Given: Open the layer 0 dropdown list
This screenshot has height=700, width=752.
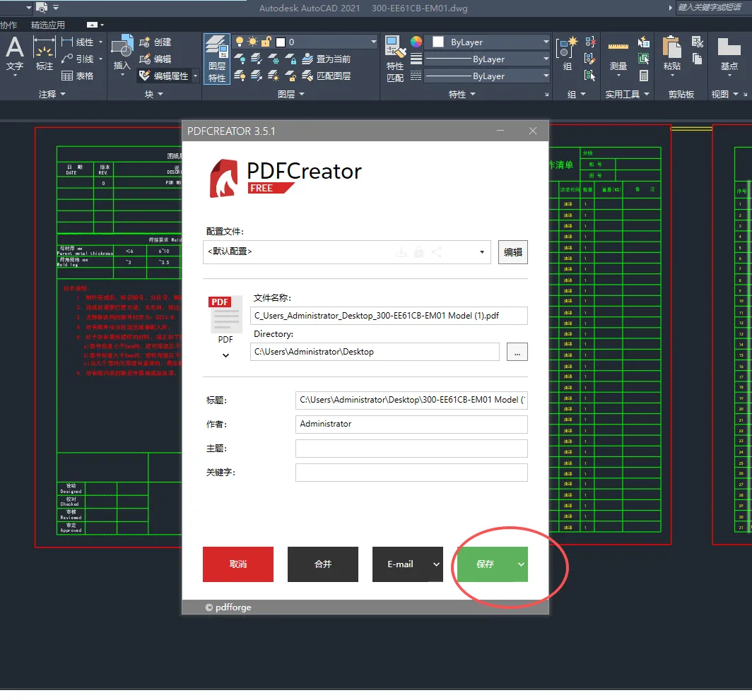Looking at the screenshot, I should click(374, 42).
